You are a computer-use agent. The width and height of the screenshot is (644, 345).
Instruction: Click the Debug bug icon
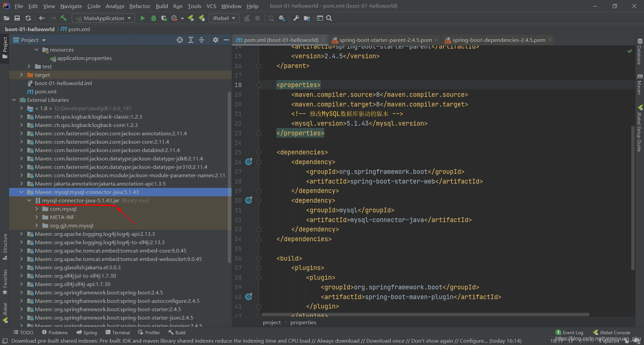(154, 18)
